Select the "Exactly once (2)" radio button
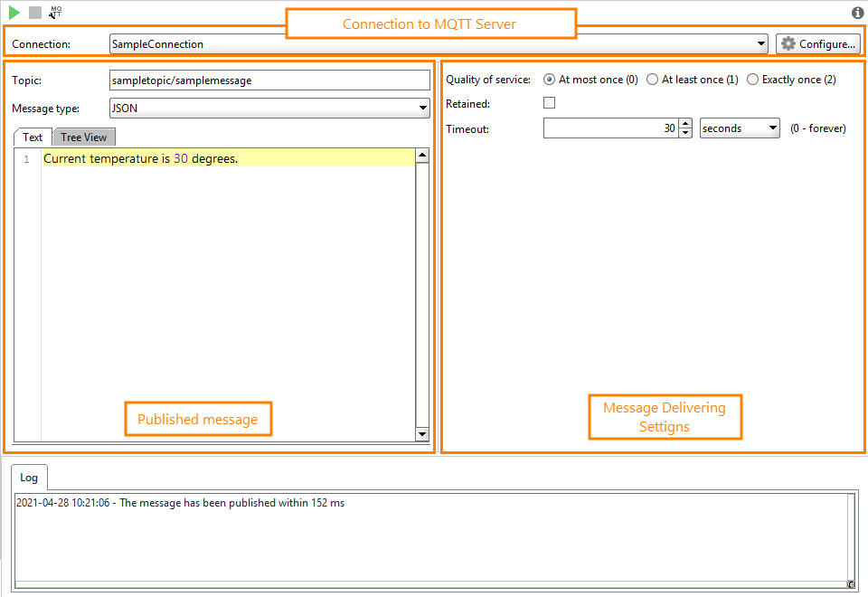868x597 pixels. pyautogui.click(x=753, y=80)
